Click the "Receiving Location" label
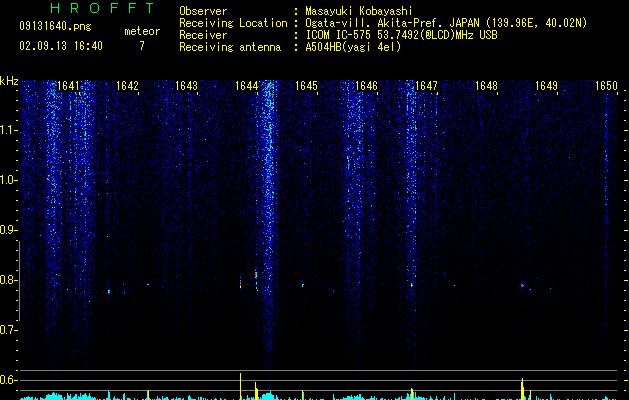629x400 pixels. tap(233, 23)
